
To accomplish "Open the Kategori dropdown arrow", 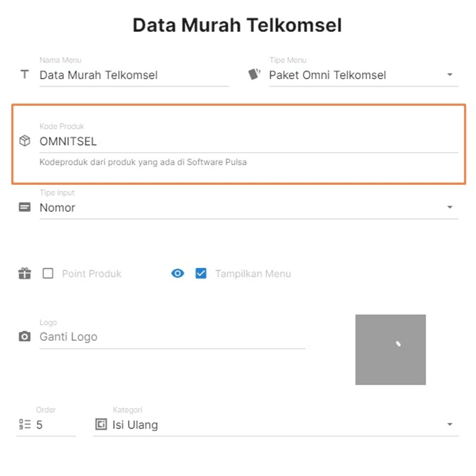I will [x=449, y=424].
